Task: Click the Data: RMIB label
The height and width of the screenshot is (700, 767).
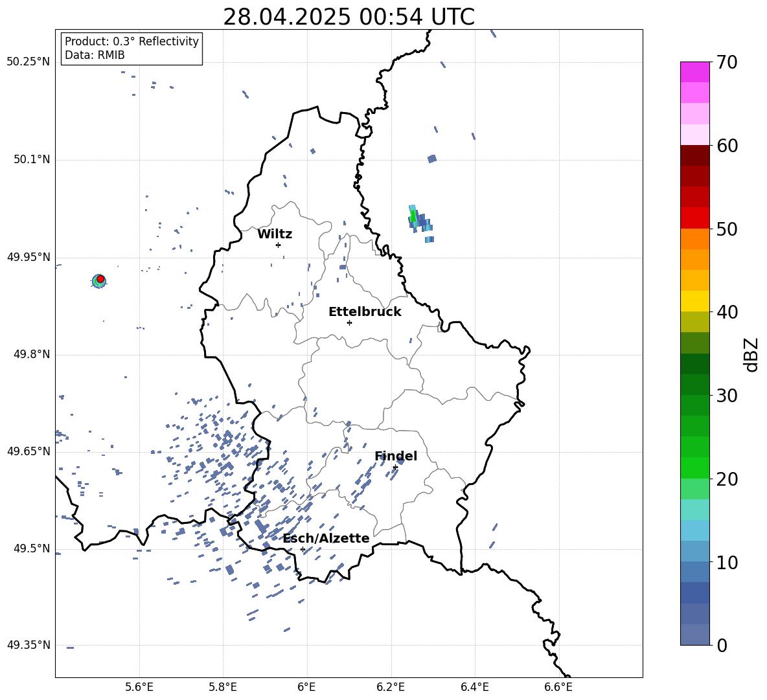Action: point(95,55)
